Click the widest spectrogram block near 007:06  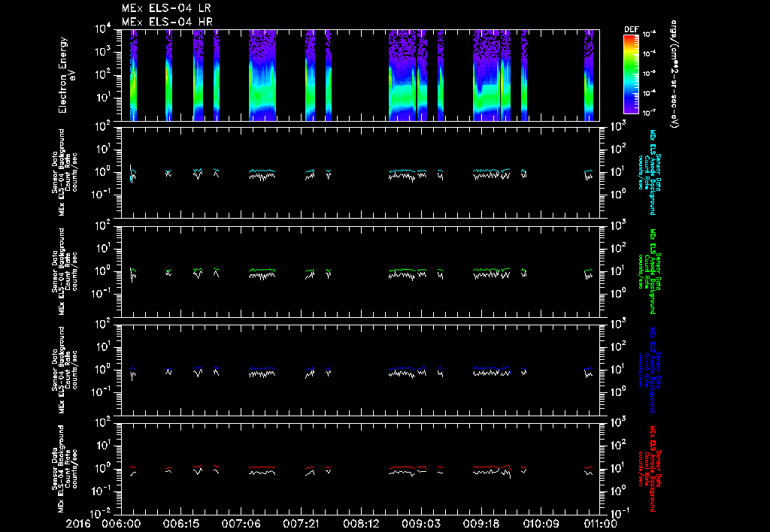click(x=262, y=75)
